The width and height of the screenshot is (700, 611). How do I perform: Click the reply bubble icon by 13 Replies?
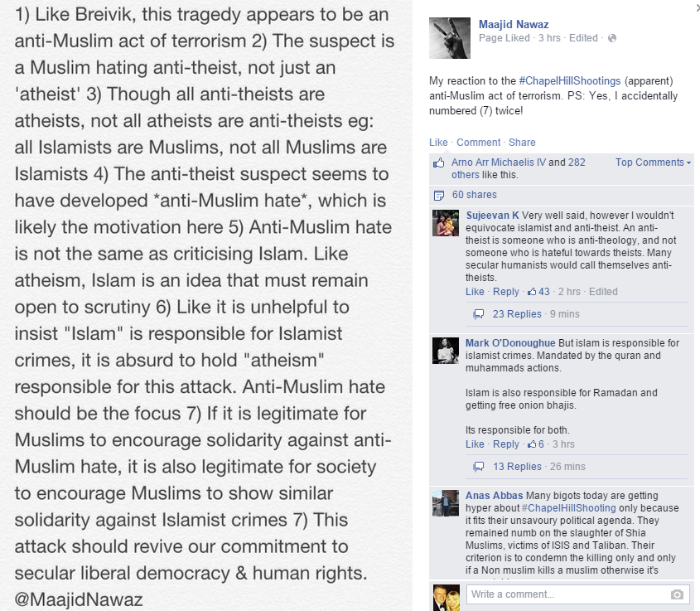point(478,467)
